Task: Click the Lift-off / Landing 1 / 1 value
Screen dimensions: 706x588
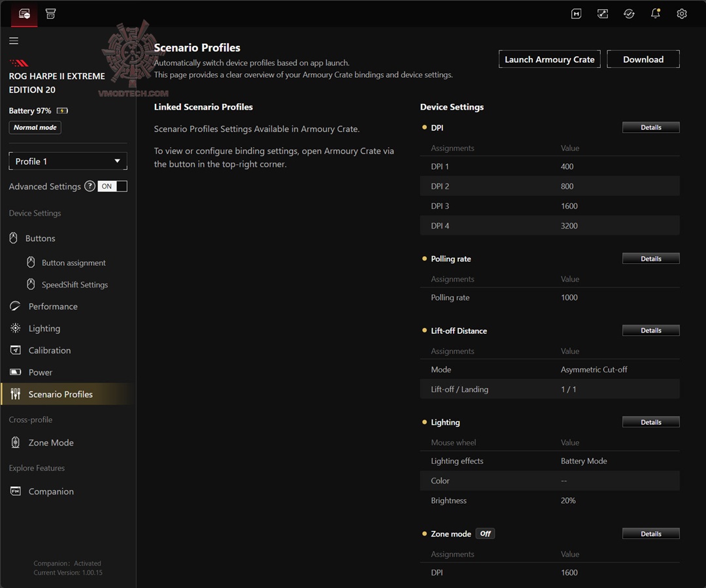Action: coord(568,389)
